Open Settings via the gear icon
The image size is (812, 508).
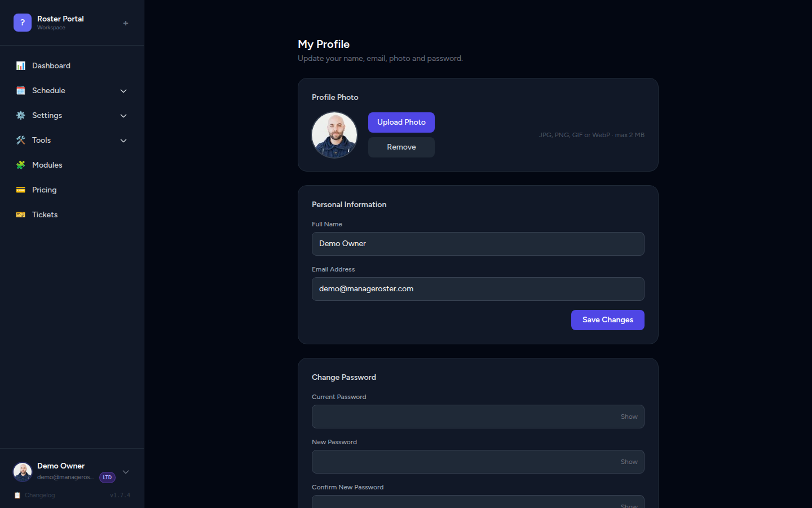[x=21, y=115]
